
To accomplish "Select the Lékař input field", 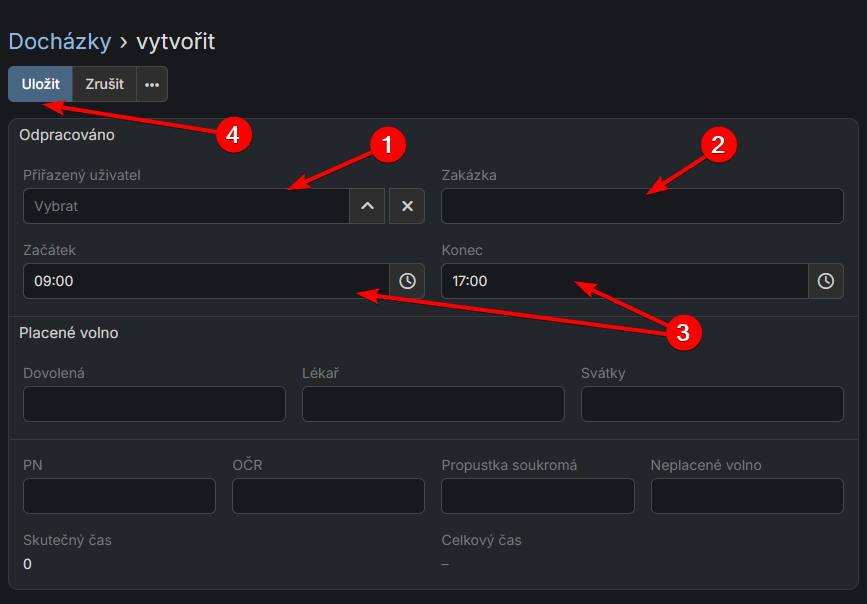I will (x=433, y=404).
